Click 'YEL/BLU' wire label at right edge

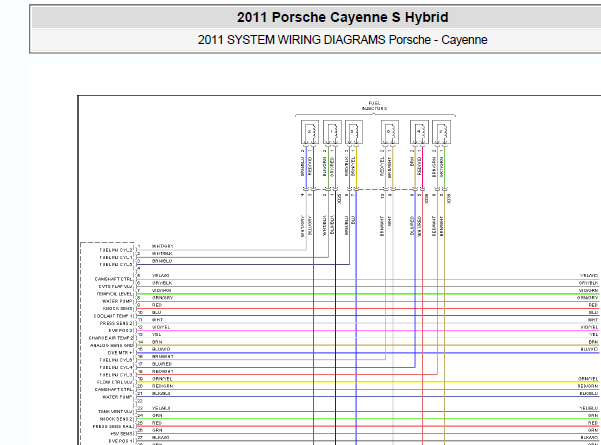[x=588, y=408]
